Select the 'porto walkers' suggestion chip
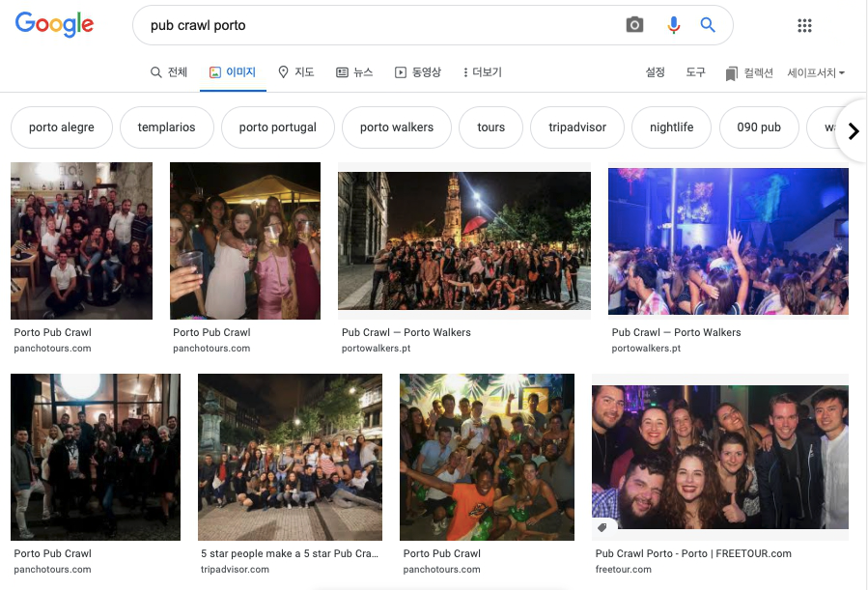Screen dimensions: 868x590 [x=397, y=127]
